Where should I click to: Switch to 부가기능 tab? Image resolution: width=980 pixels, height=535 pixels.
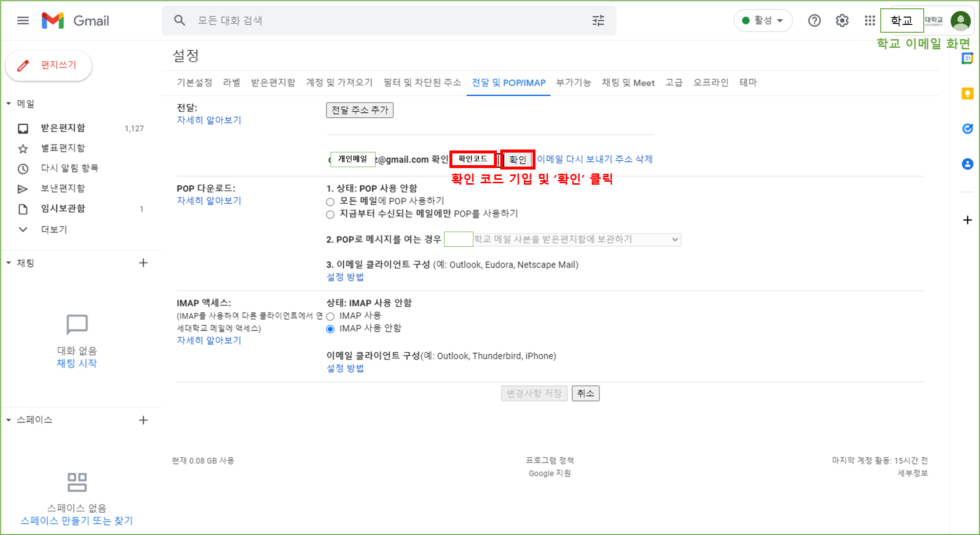pos(574,83)
